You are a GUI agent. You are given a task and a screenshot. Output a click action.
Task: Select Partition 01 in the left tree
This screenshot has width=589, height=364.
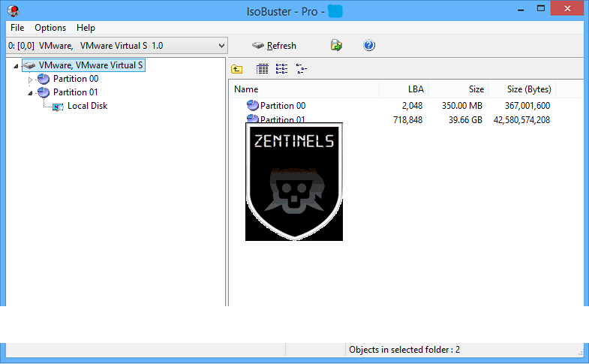(76, 92)
